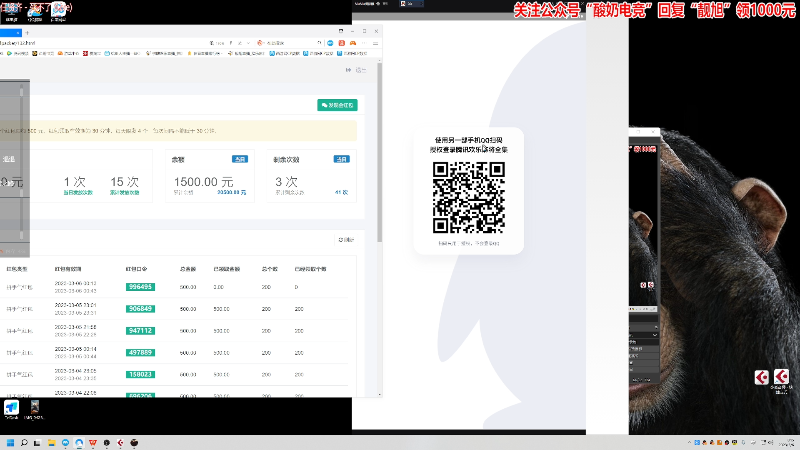Viewport: 800px width, 450px height.
Task: Switch to blue round browser on taskbar
Action: click(x=65, y=443)
